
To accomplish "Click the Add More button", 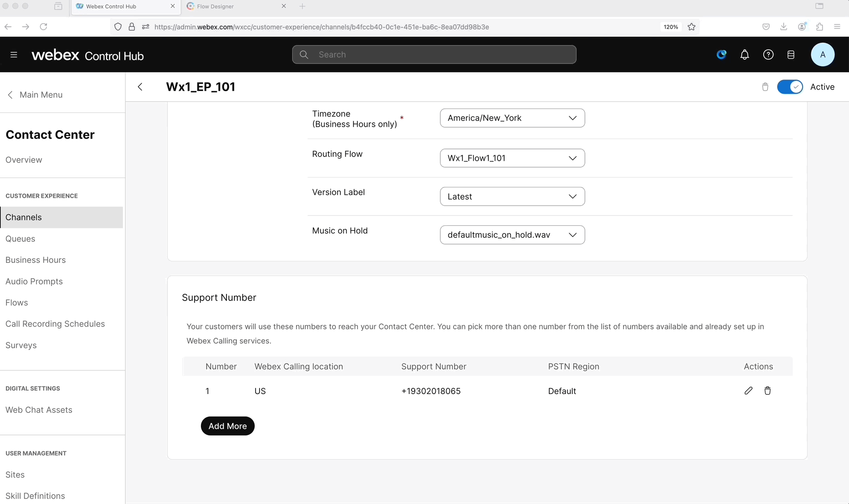I will click(228, 426).
